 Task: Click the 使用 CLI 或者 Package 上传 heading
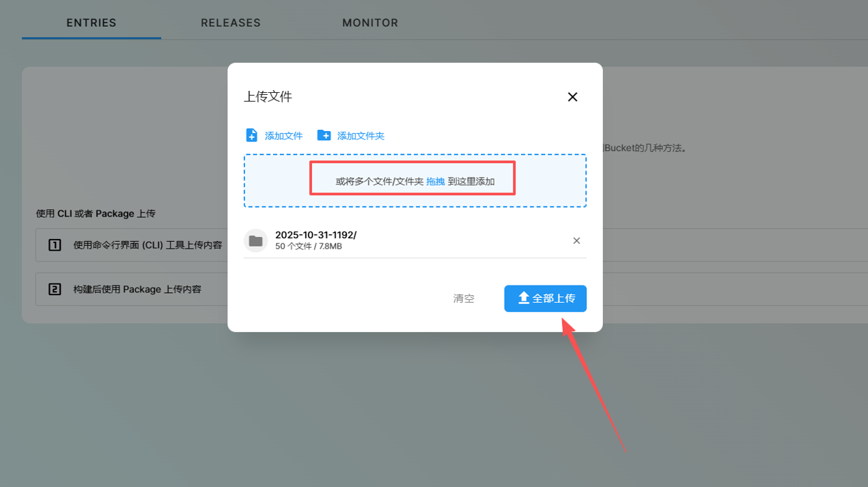click(96, 214)
